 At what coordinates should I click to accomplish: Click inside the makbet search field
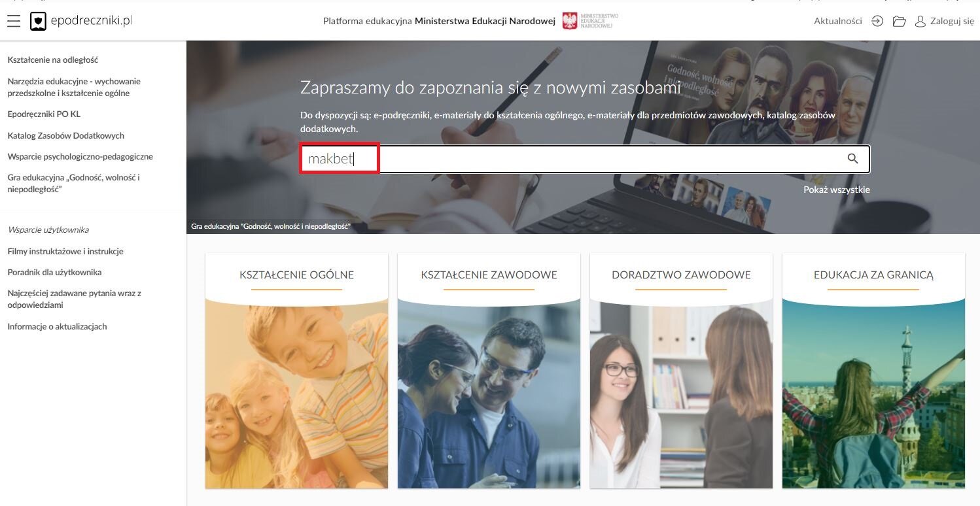pyautogui.click(x=585, y=159)
